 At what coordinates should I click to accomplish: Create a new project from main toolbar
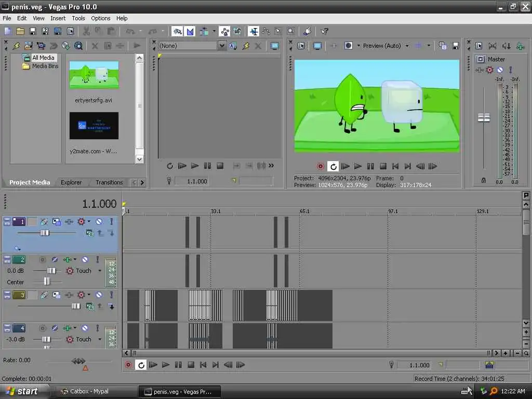point(8,32)
